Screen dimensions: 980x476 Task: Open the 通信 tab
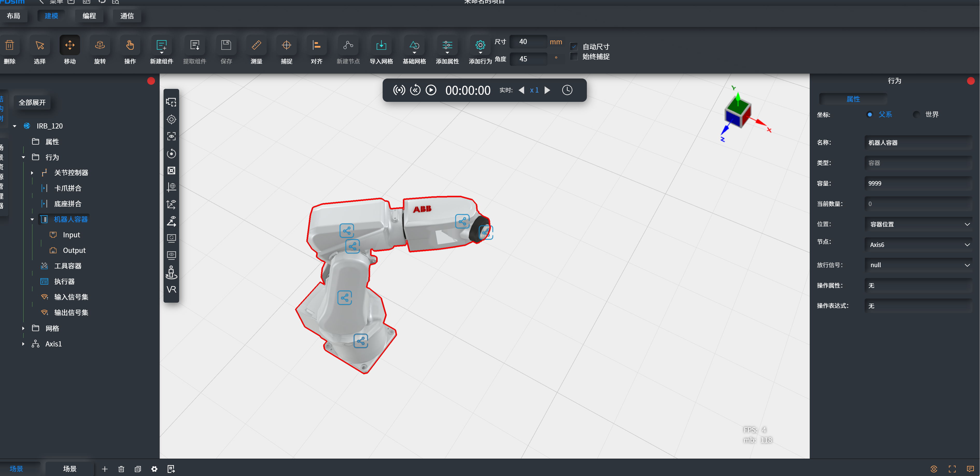[127, 16]
